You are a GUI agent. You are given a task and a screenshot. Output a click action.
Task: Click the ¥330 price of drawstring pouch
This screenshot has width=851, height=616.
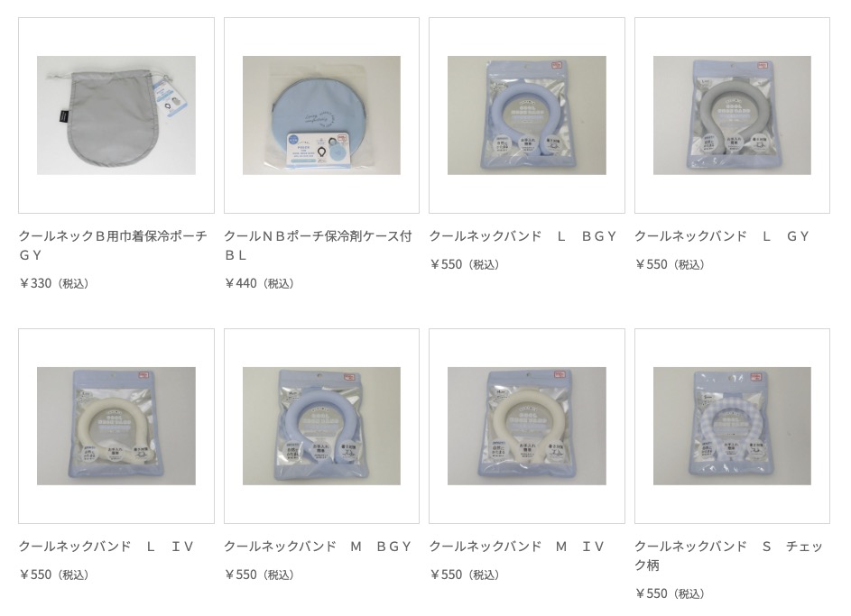pyautogui.click(x=54, y=283)
